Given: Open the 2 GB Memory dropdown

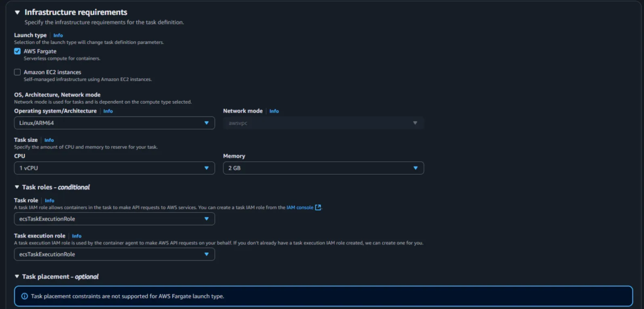Looking at the screenshot, I should [323, 168].
